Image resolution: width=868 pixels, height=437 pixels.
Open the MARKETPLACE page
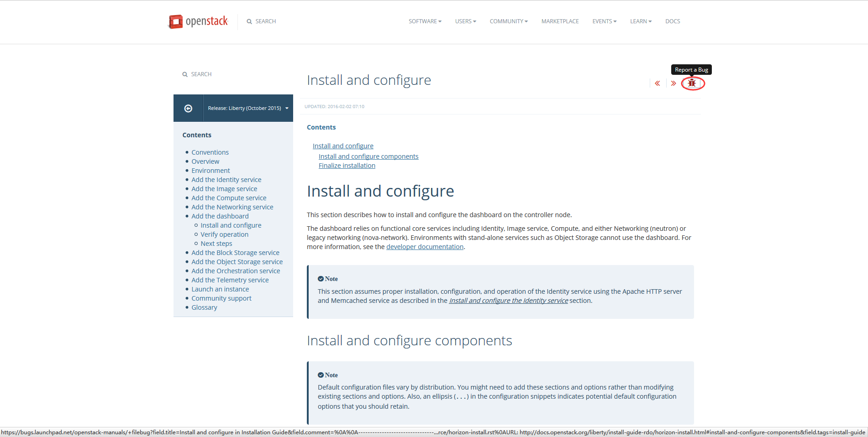click(560, 21)
